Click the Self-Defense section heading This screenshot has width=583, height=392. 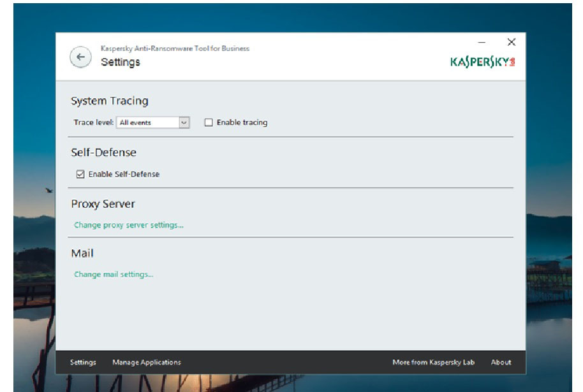point(103,152)
